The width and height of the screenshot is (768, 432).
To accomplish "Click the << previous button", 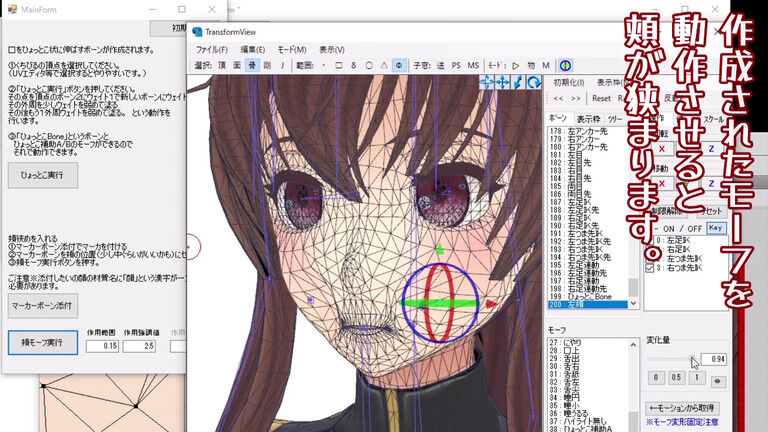I will pos(558,98).
